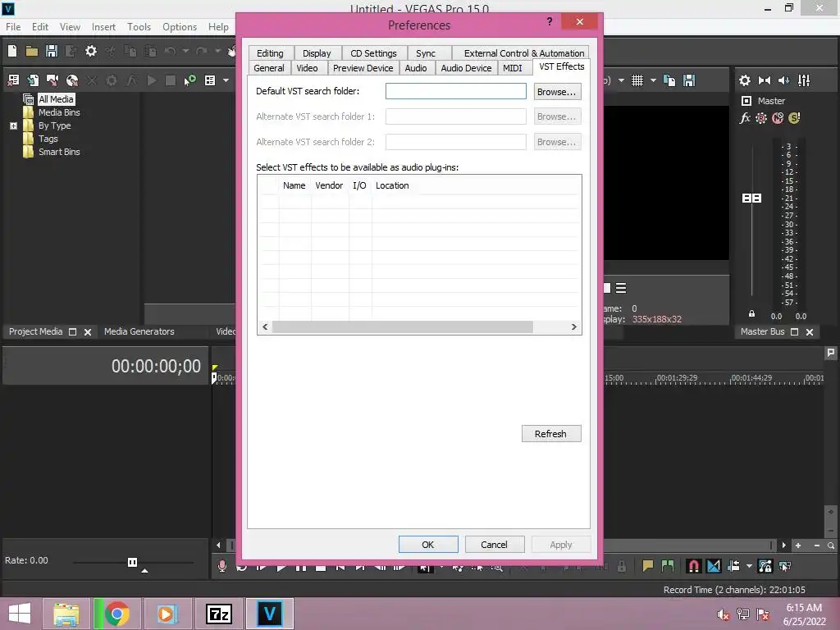Copy preview snapshot to clipboard icon
The height and width of the screenshot is (630, 840).
669,80
